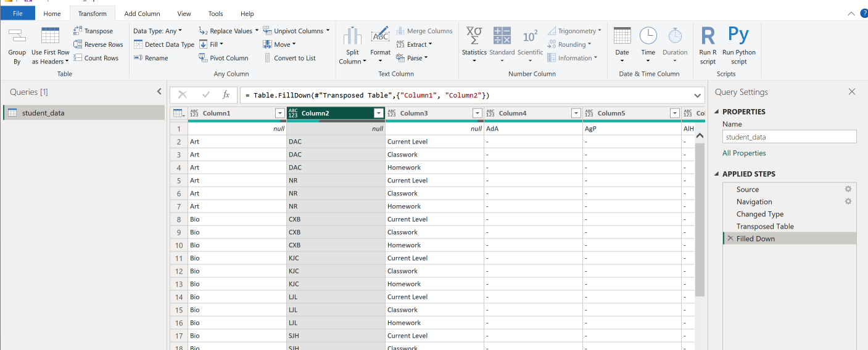Open the Help question mark icon
The image size is (868, 350).
point(864,14)
